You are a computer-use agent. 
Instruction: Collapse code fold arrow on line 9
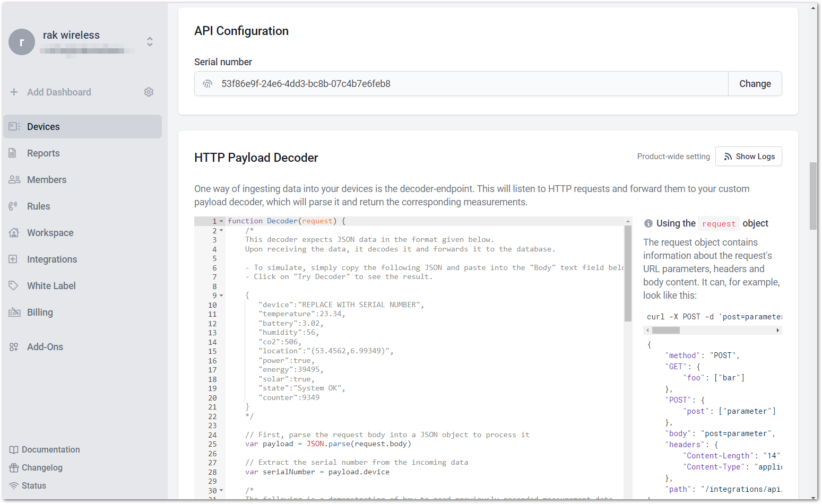click(x=221, y=296)
